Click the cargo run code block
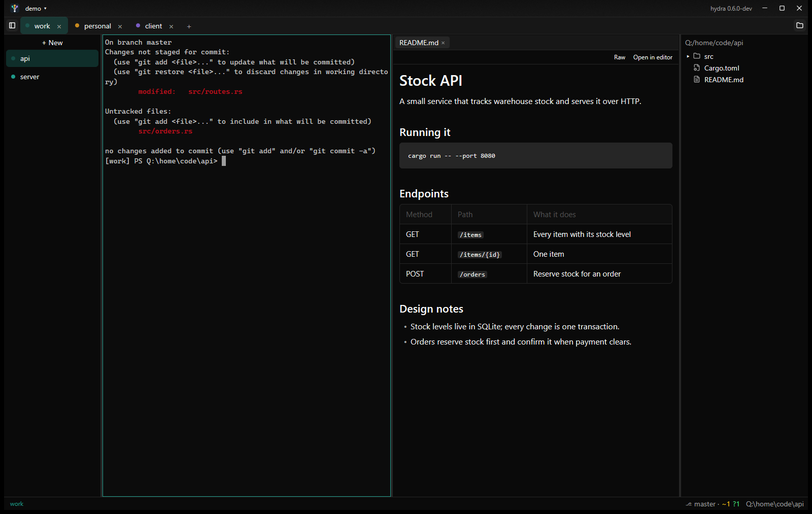812x514 pixels. pos(535,156)
